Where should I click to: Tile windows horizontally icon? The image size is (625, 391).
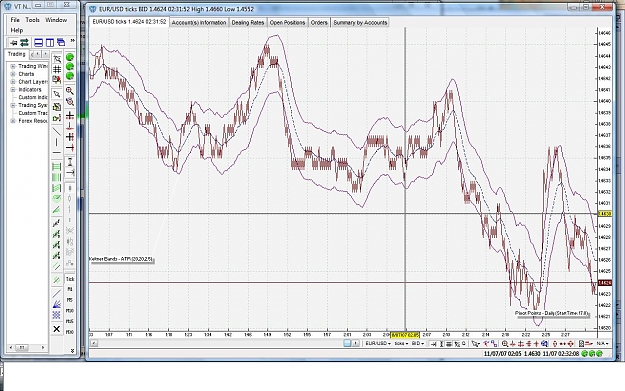(x=39, y=42)
